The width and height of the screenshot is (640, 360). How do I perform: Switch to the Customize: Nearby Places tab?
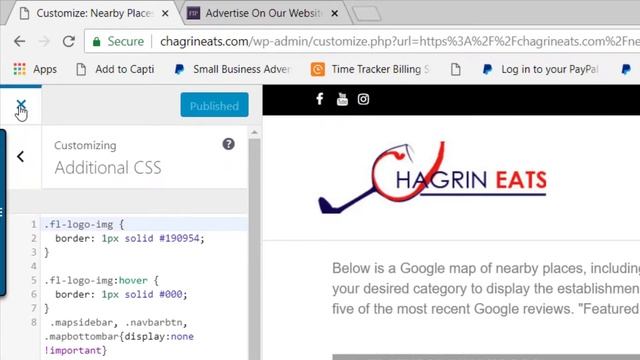[x=95, y=13]
